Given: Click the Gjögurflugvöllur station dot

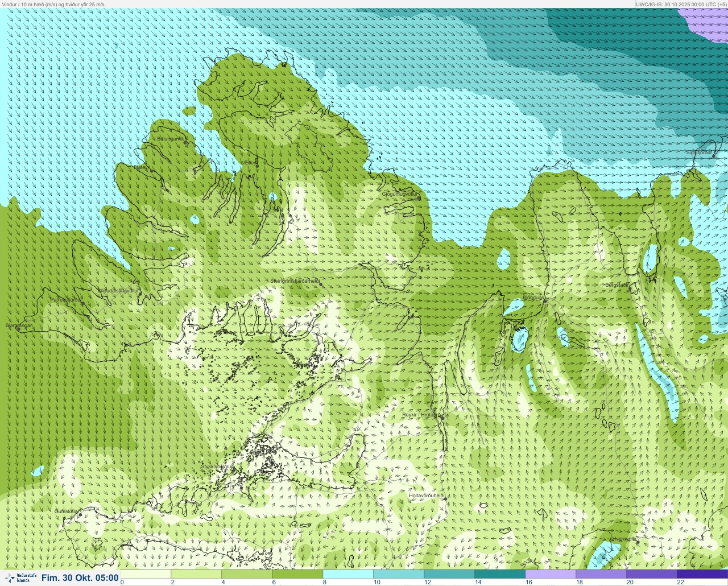Looking at the screenshot, I should [x=419, y=198].
